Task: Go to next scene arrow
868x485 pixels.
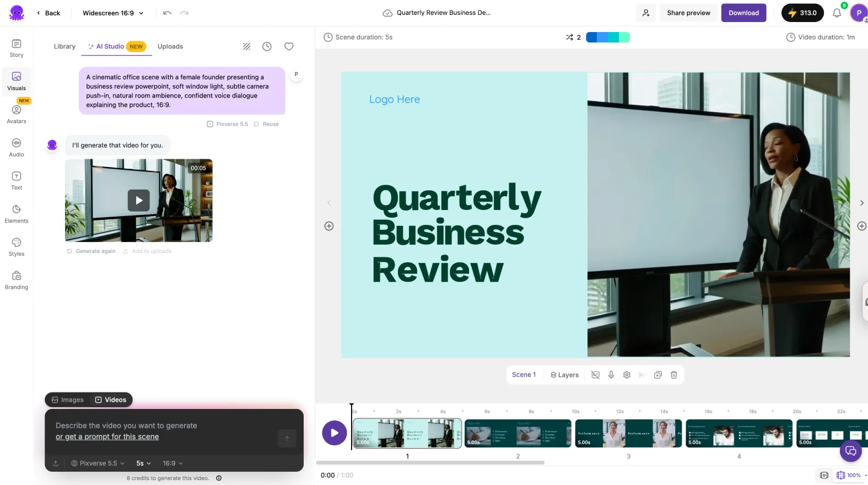Action: point(862,203)
